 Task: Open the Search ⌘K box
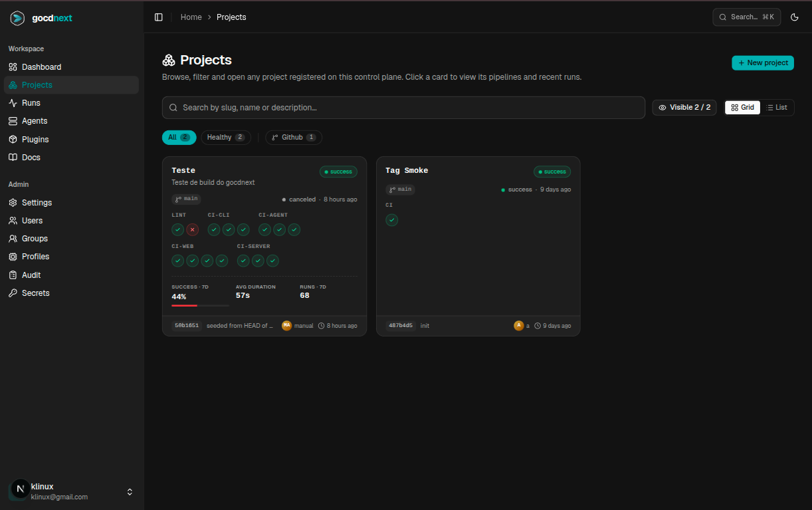(x=746, y=17)
